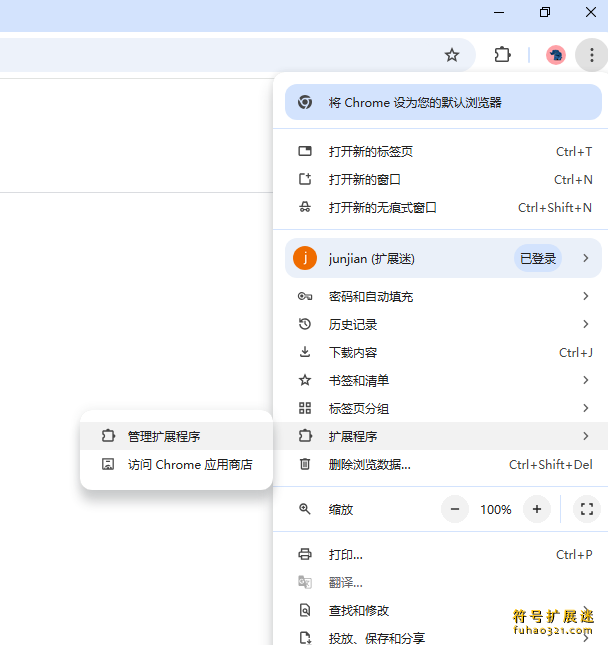Click the star icon beside 书签和清单
608x645 pixels.
pyautogui.click(x=305, y=380)
